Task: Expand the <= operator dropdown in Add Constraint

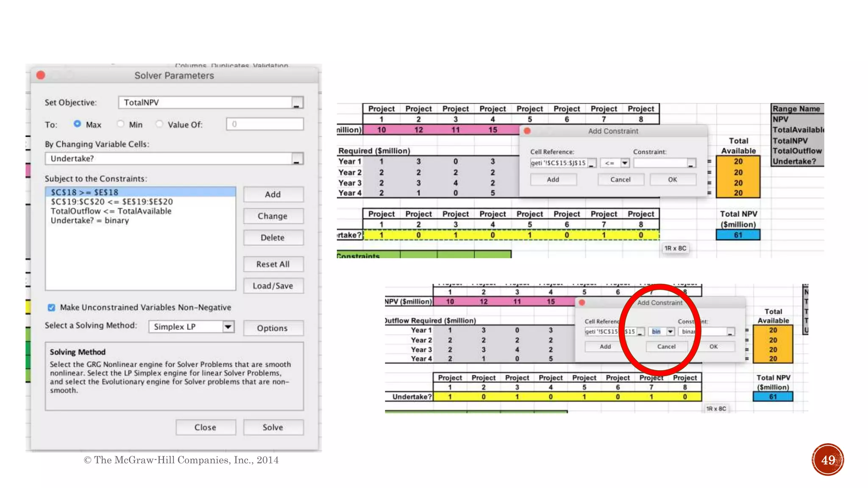Action: [x=625, y=163]
